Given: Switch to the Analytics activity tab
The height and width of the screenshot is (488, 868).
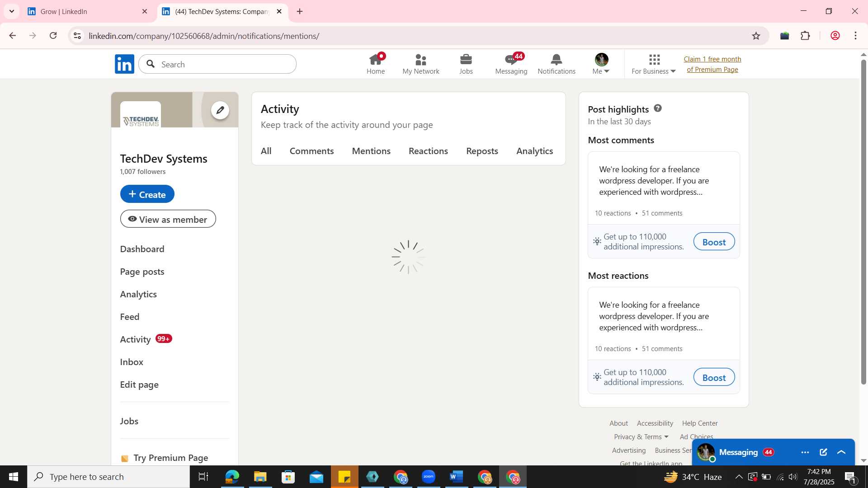Looking at the screenshot, I should click(535, 151).
